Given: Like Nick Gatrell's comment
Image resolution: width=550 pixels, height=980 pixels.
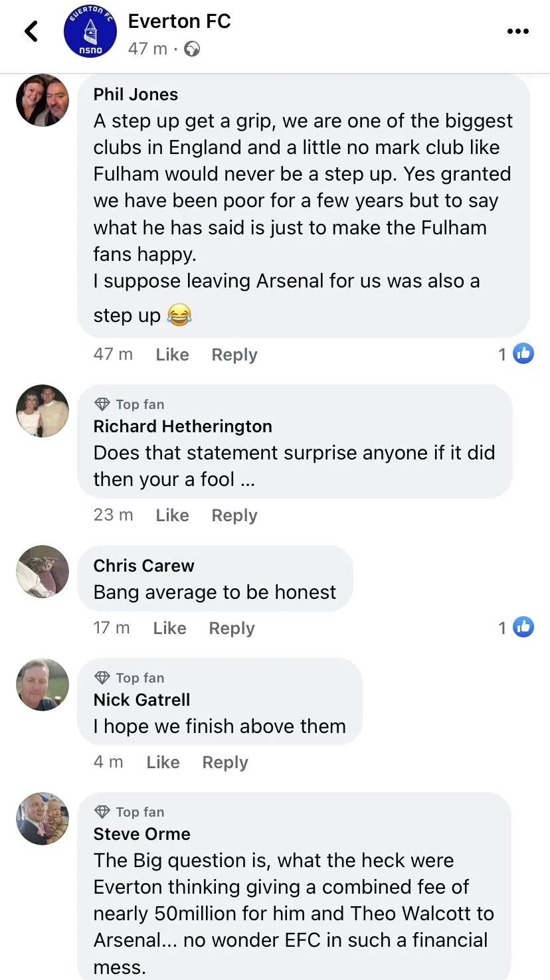Looking at the screenshot, I should [x=163, y=762].
